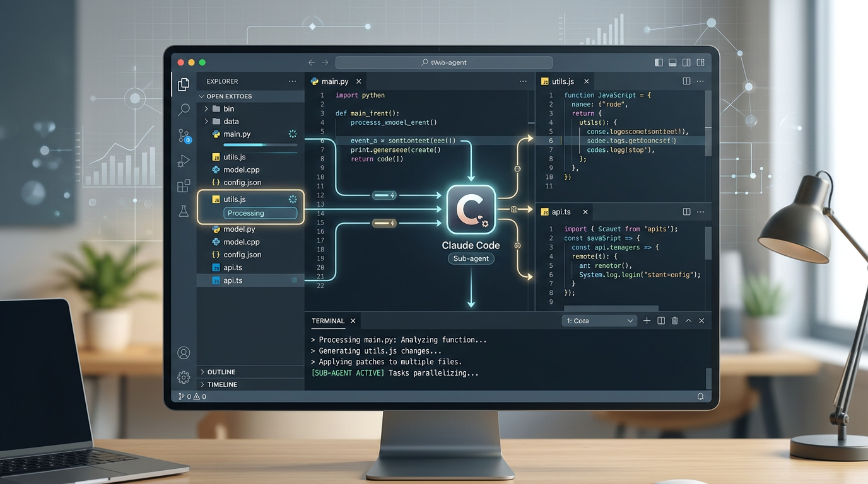Select the Testing flask icon in the sidebar
The image size is (868, 484).
coord(184,211)
